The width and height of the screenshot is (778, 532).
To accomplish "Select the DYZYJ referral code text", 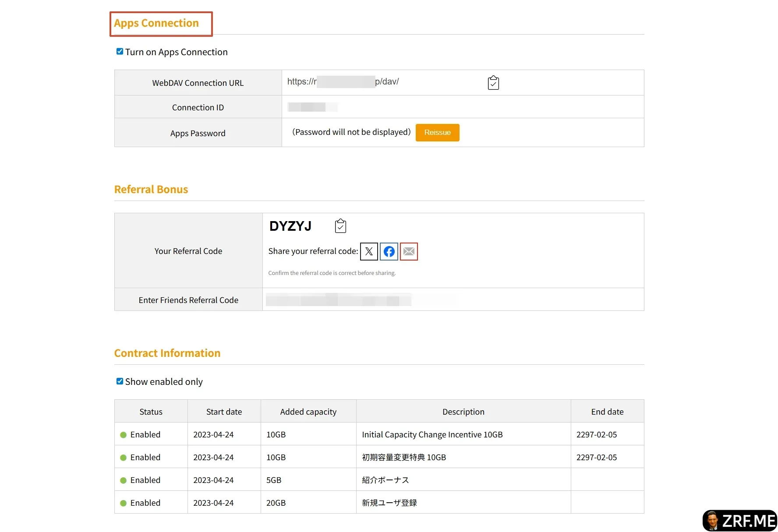I will point(290,226).
